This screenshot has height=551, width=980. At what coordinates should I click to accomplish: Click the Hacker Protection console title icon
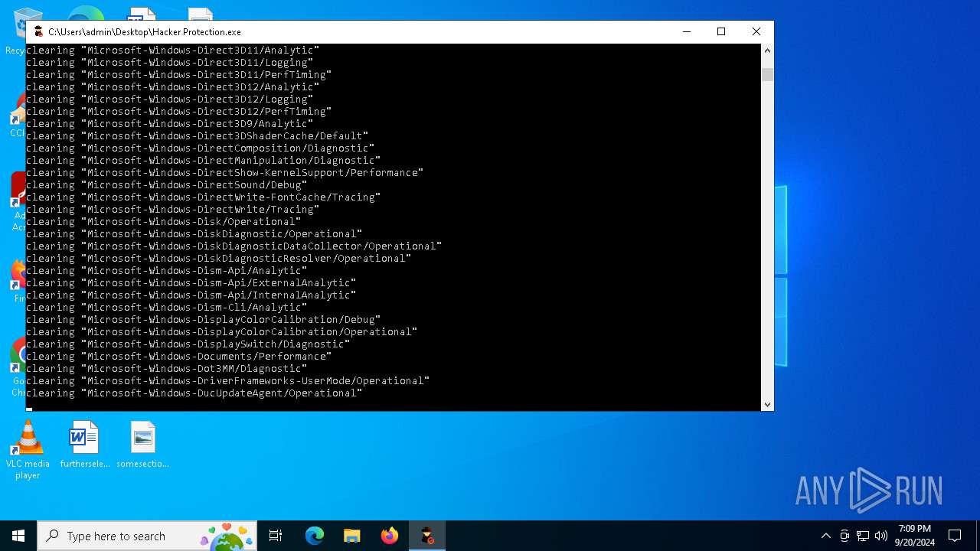(x=38, y=31)
